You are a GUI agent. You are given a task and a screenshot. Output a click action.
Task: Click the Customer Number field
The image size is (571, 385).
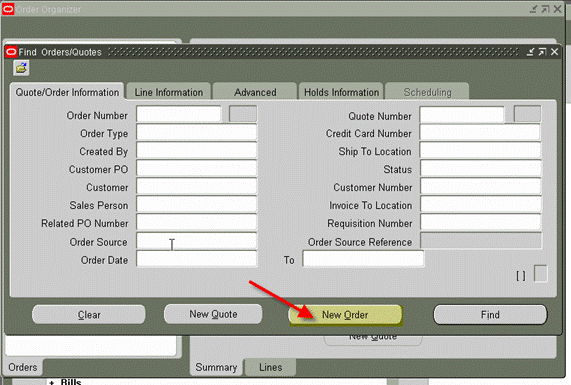pos(480,186)
